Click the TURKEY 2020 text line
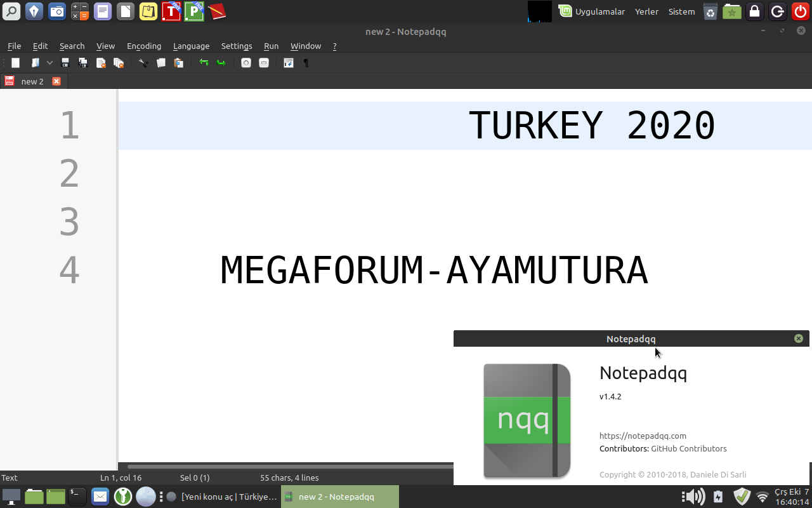The image size is (812, 508). point(591,125)
